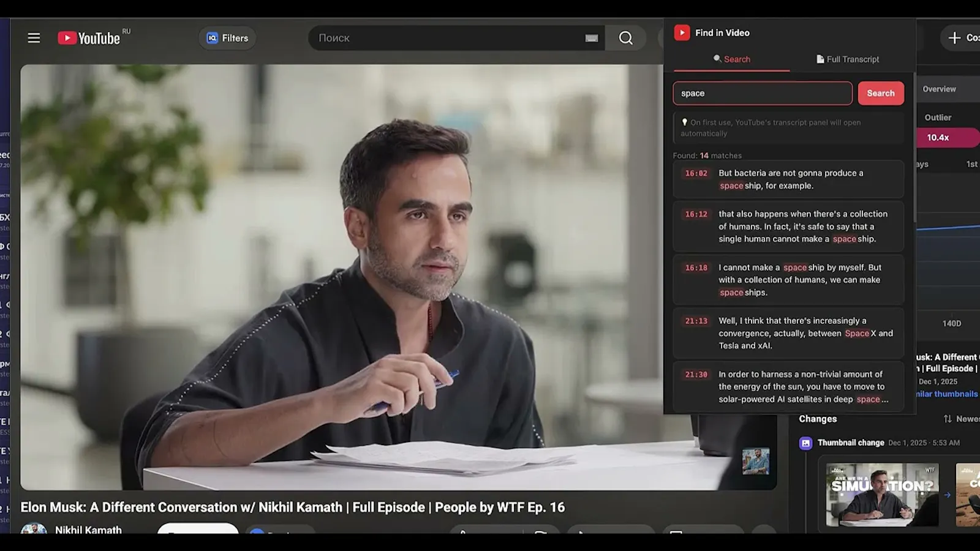Open the YouTube hamburger guide menu
Screen dimensions: 980x551
(34, 38)
